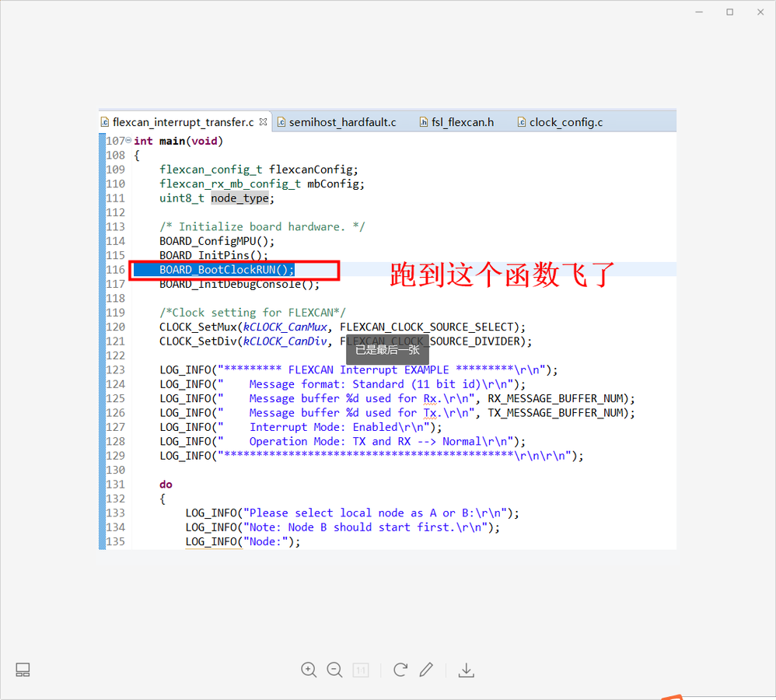Click header file icon of fsl_flexcan.h tab
The image size is (776, 700).
click(x=424, y=122)
